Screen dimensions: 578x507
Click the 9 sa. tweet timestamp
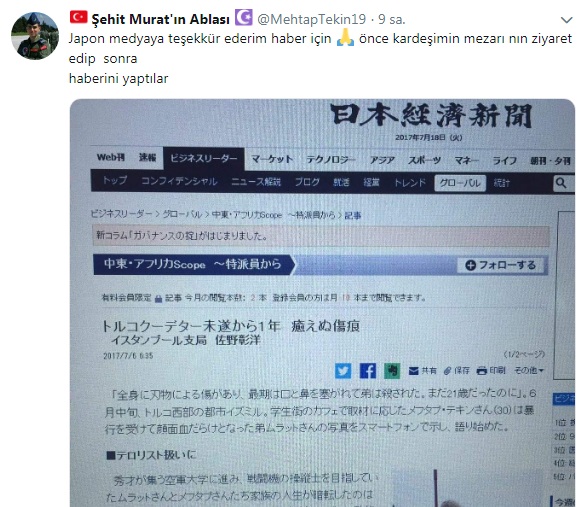point(391,19)
